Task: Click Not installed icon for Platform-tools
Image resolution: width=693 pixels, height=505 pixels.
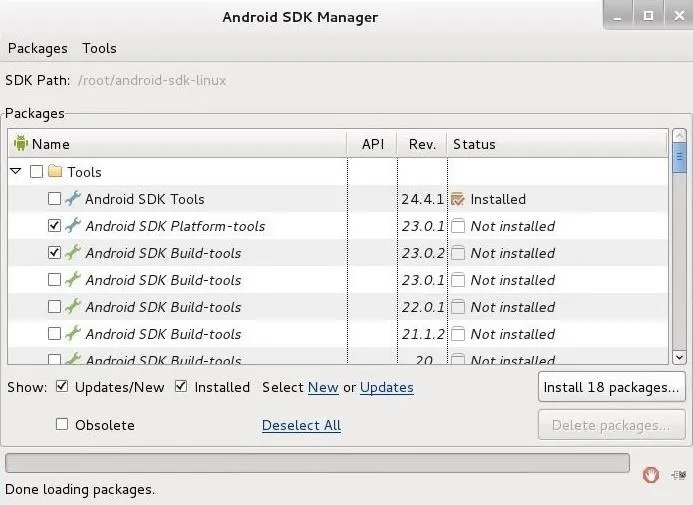Action: click(458, 226)
